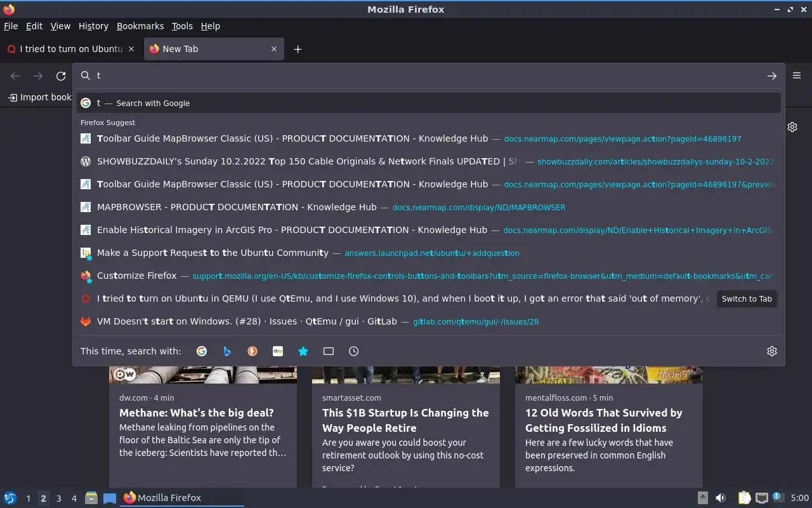This screenshot has height=508, width=812.
Task: Open Customize Firefox bookmark suggestion
Action: click(x=429, y=276)
